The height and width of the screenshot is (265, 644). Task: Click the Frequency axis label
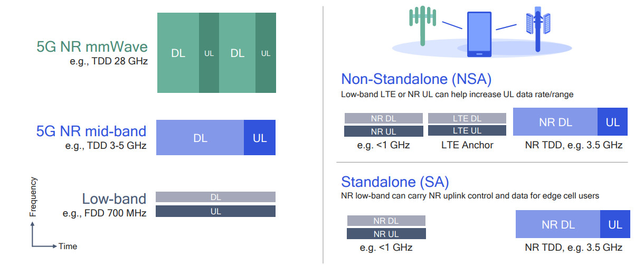point(33,197)
